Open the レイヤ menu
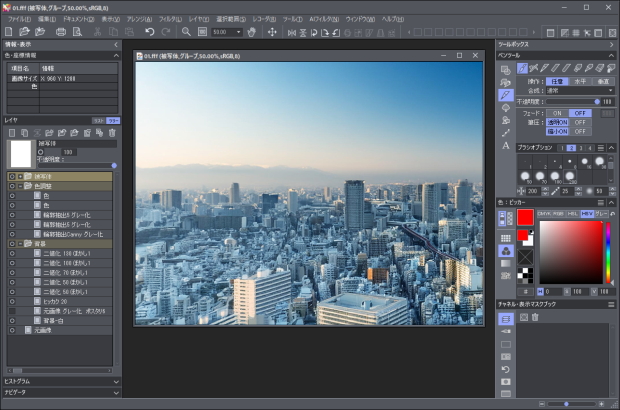Viewport: 620px width, 410px height. pyautogui.click(x=198, y=19)
